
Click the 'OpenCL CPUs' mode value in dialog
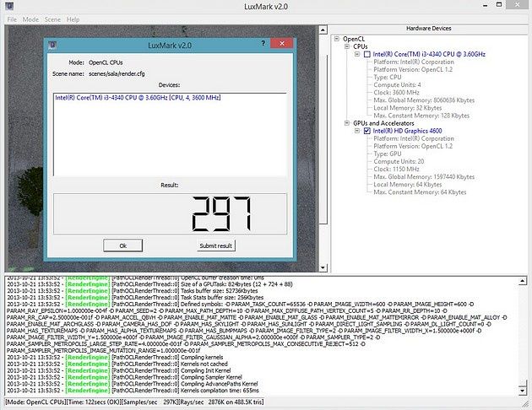(x=106, y=62)
